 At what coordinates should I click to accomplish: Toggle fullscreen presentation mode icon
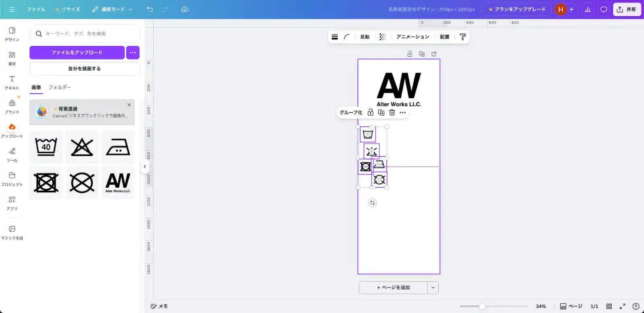click(622, 306)
